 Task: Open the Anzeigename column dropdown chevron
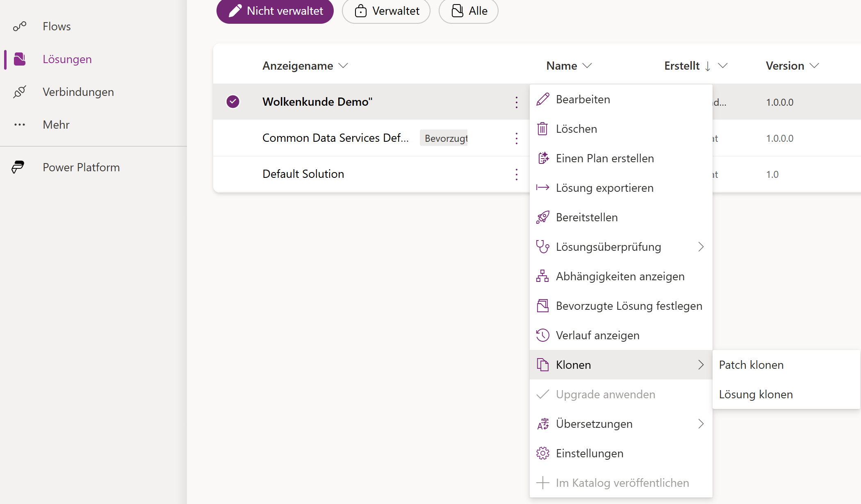[343, 66]
